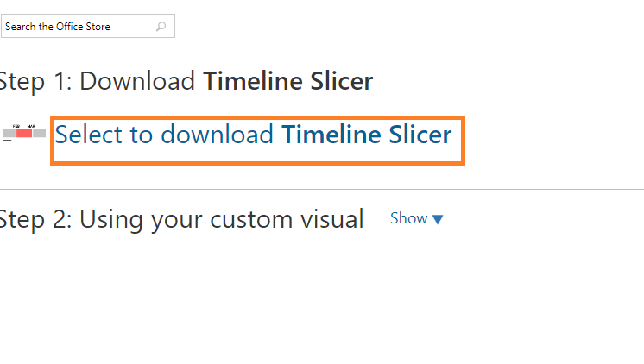Screen dimensions: 644x364
Task: Click the words 'Select to download' in the link
Action: coord(165,135)
